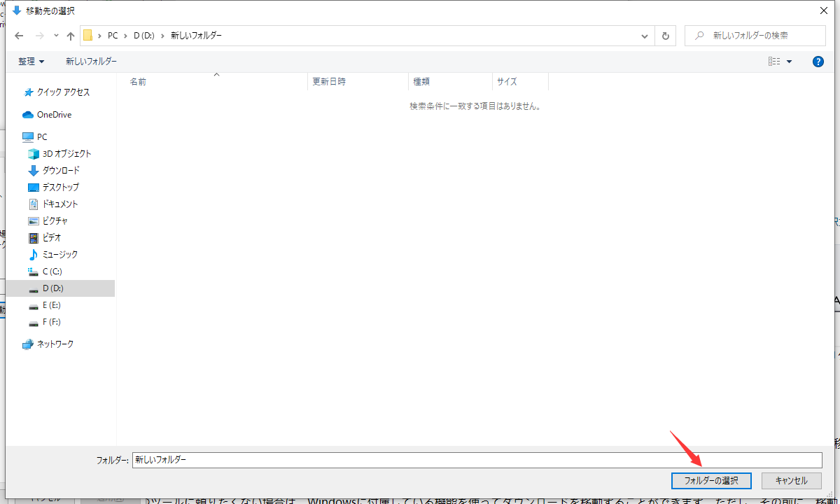Click the 新しいフォルダー toolbar button

(x=91, y=62)
